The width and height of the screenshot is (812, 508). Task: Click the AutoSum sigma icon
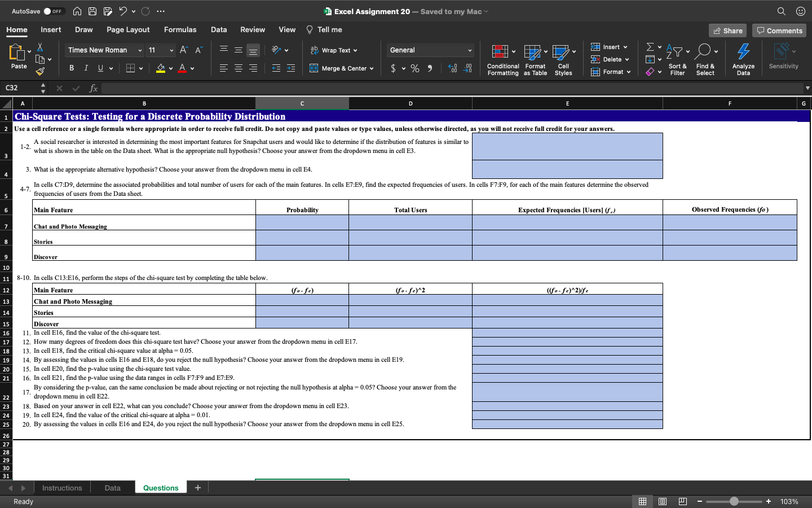tap(650, 47)
